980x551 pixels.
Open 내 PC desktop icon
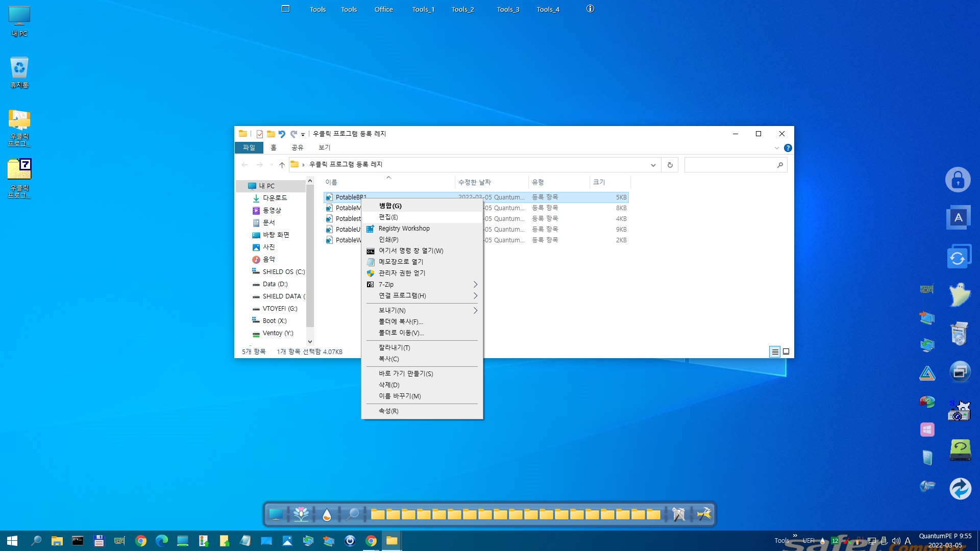pyautogui.click(x=19, y=21)
